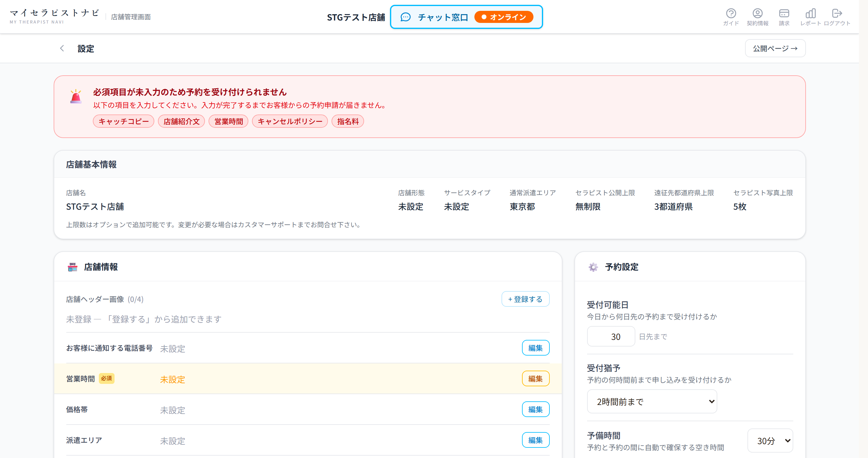This screenshot has height=458, width=868.
Task: Click the orange 未設定 営業時間 value
Action: (172, 380)
